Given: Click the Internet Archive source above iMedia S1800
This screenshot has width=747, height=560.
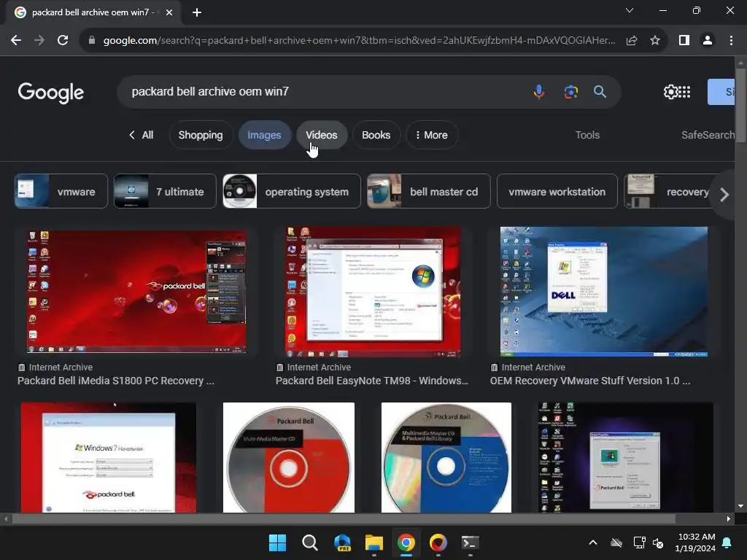Looking at the screenshot, I should coord(55,367).
